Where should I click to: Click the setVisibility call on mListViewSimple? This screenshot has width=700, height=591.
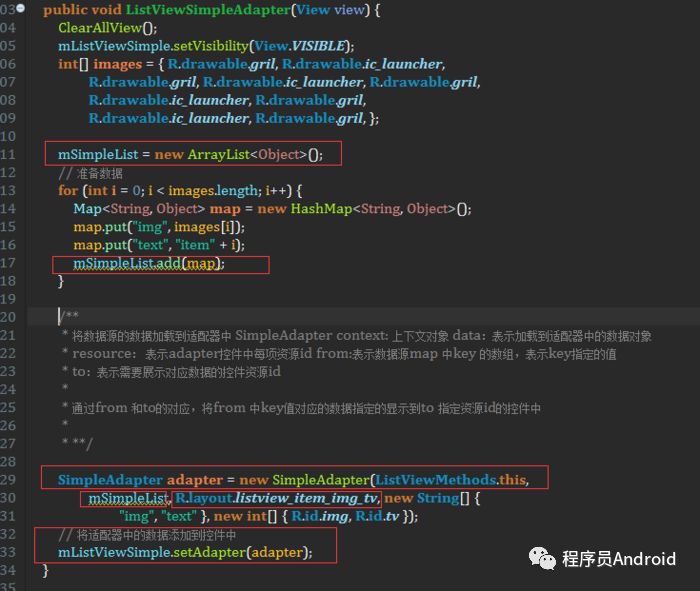tap(211, 46)
